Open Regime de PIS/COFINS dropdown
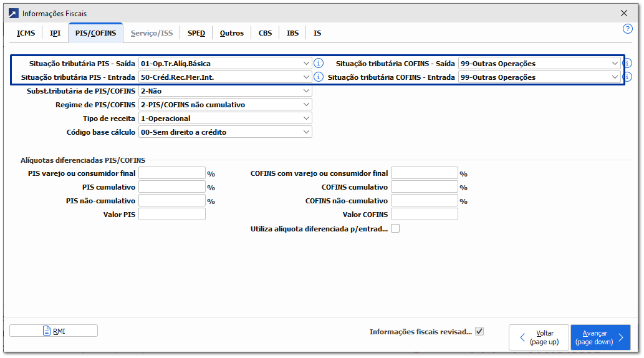 (305, 105)
